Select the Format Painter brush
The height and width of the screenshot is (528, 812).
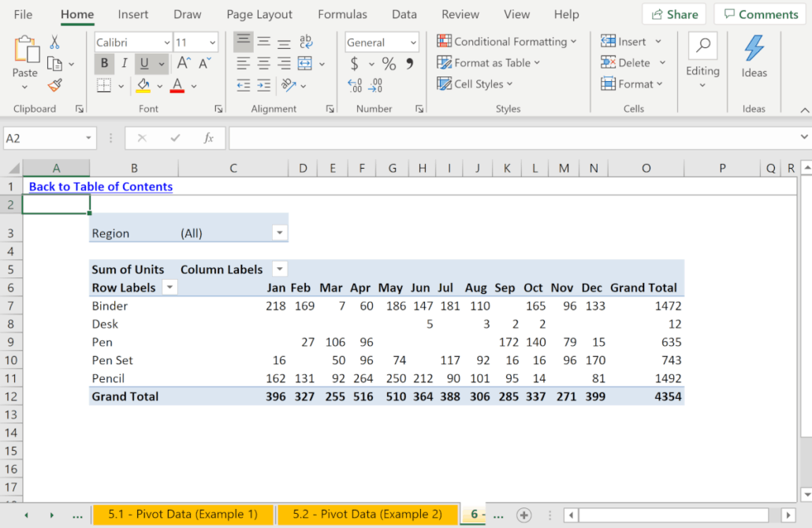pos(54,85)
